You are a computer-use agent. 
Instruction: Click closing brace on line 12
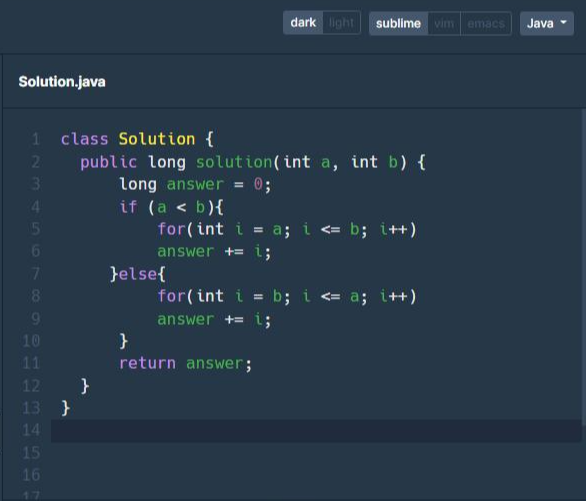85,386
